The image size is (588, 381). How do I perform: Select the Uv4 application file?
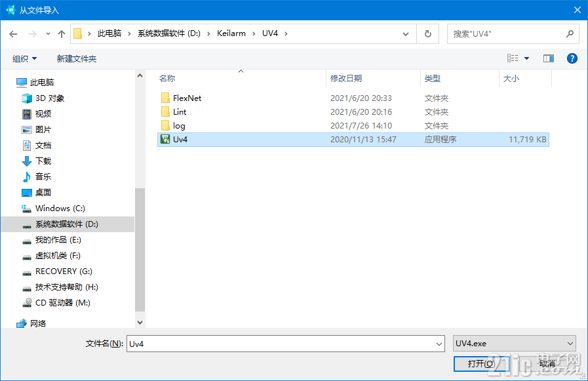[353, 140]
